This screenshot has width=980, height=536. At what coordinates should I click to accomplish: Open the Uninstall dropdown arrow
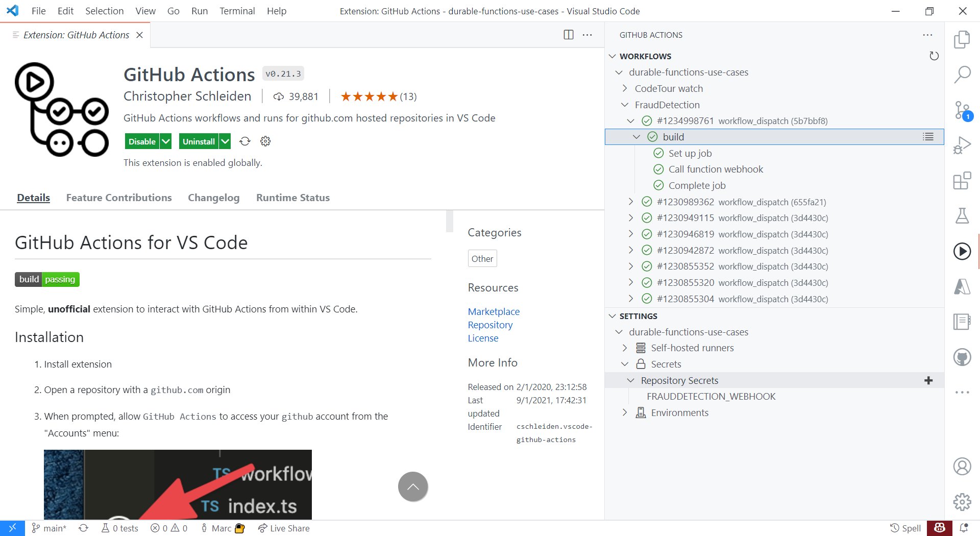pyautogui.click(x=225, y=141)
